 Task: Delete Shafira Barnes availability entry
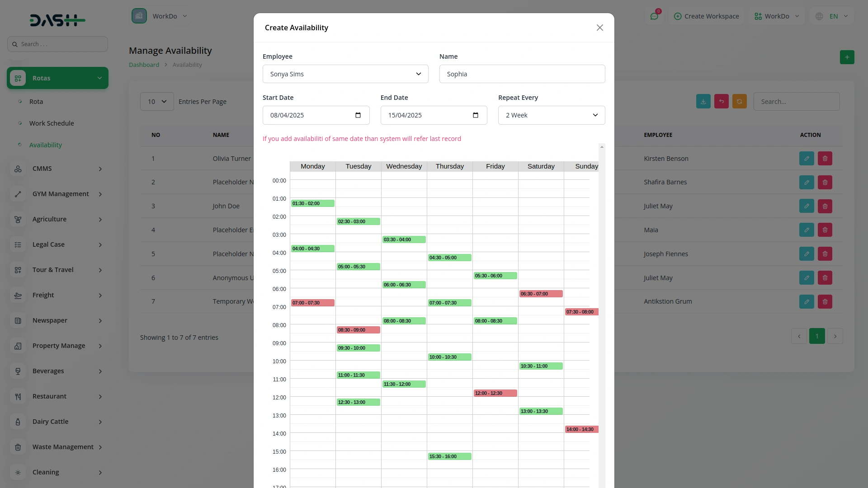(825, 183)
